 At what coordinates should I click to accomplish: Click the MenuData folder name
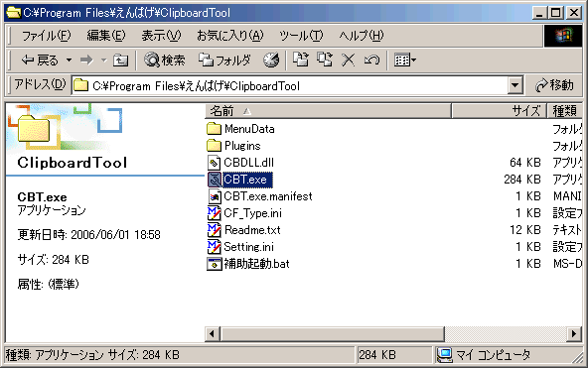coord(249,129)
